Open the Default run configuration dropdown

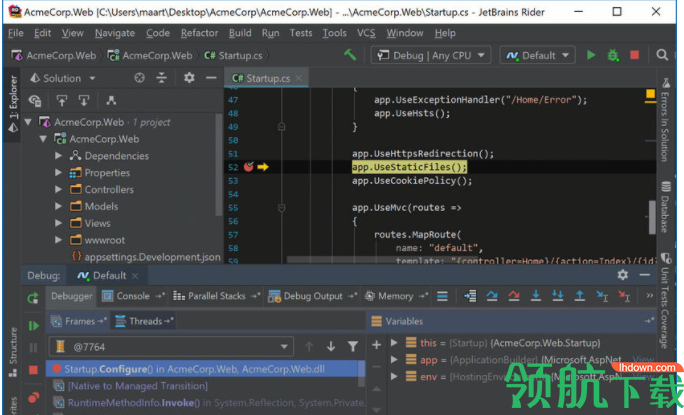[x=537, y=55]
